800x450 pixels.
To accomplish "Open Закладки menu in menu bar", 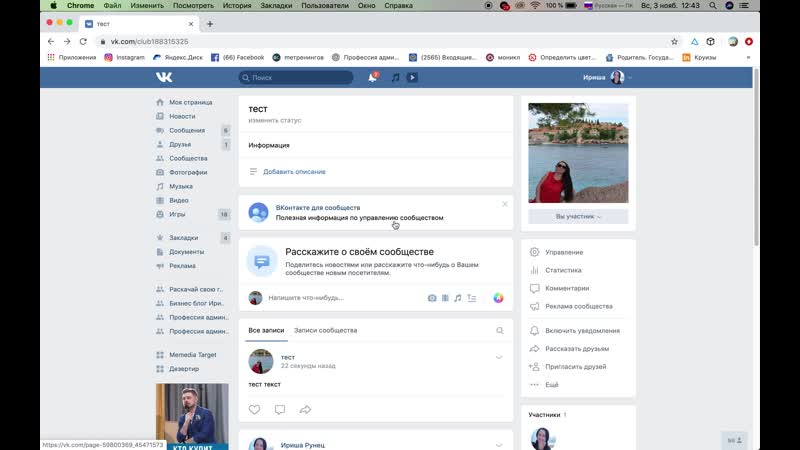I will [276, 6].
